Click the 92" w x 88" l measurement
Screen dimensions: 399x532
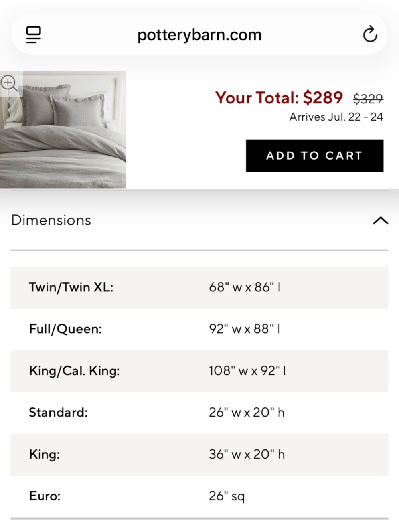pos(245,329)
